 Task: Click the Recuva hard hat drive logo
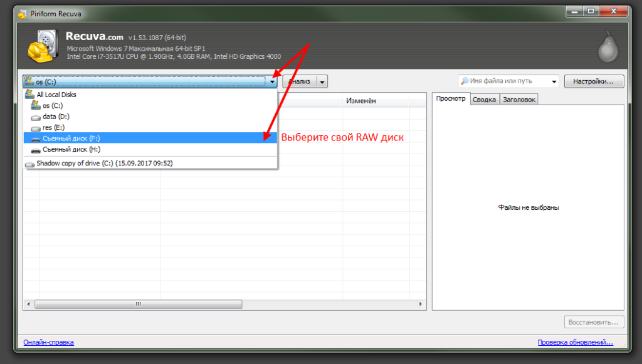pos(42,46)
